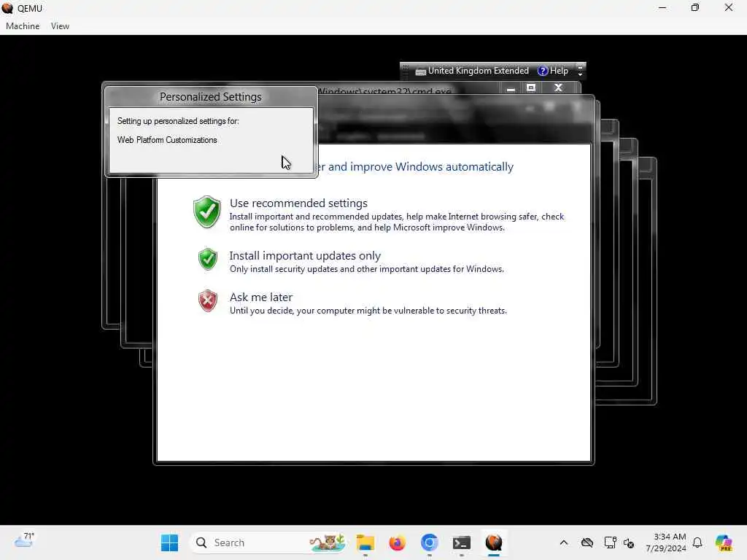Click Web Platform Customizations text

point(167,140)
